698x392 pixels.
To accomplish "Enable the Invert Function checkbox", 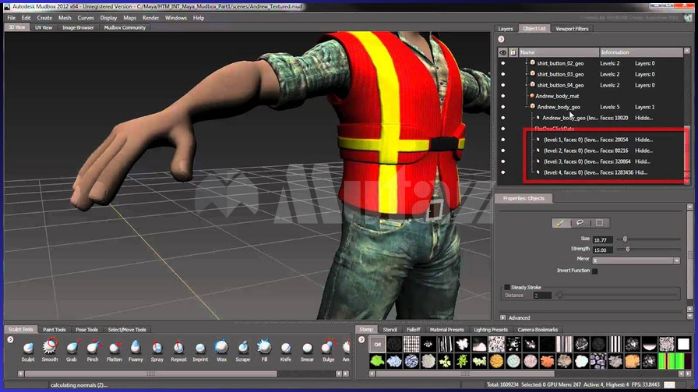I will (595, 271).
